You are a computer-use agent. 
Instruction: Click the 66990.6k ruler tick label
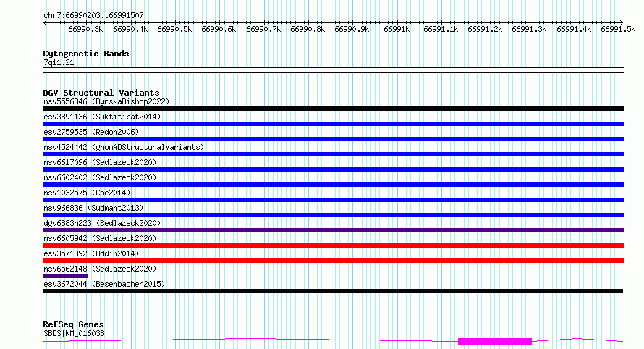pyautogui.click(x=219, y=30)
